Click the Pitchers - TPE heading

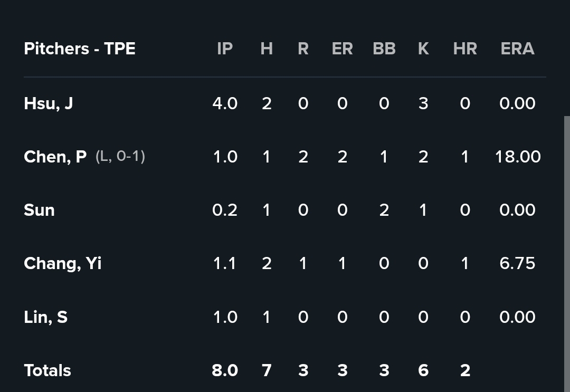(x=80, y=49)
